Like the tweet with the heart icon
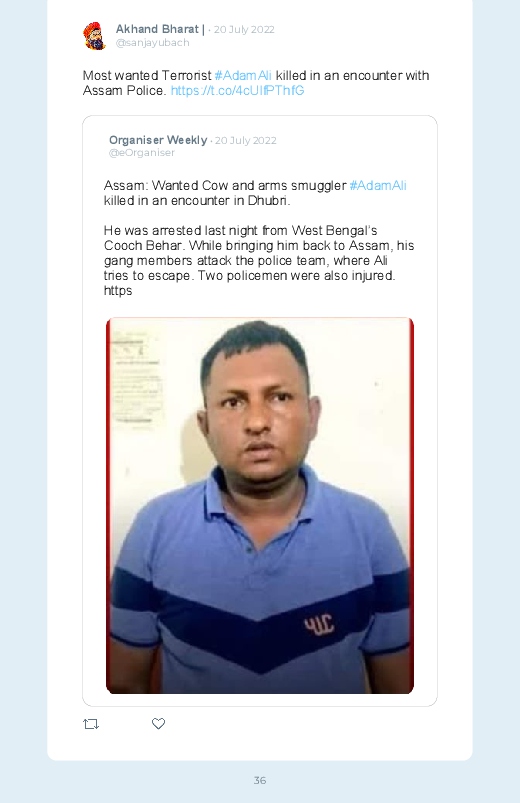 [x=158, y=723]
